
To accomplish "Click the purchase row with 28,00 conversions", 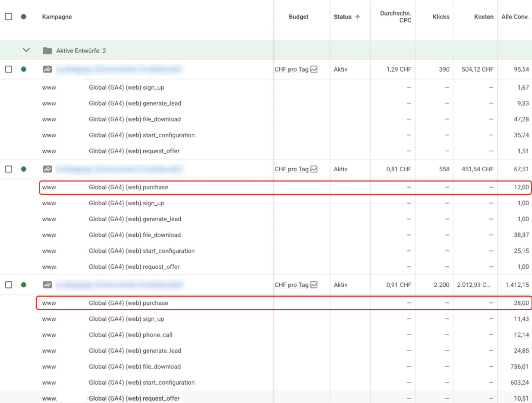I will 284,303.
